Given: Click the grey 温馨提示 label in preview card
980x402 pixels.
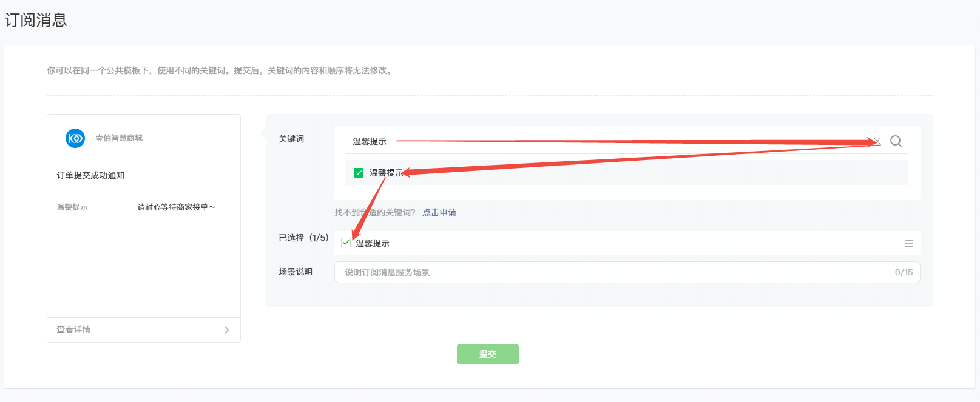Looking at the screenshot, I should pyautogui.click(x=72, y=207).
